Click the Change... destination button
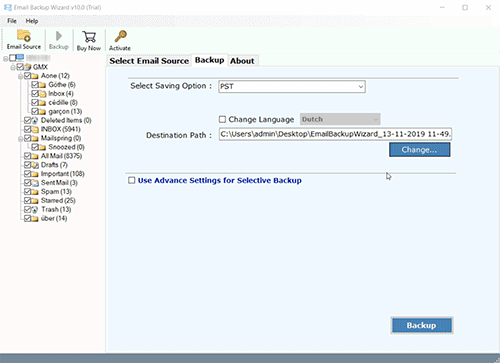The height and width of the screenshot is (363, 500). (420, 150)
